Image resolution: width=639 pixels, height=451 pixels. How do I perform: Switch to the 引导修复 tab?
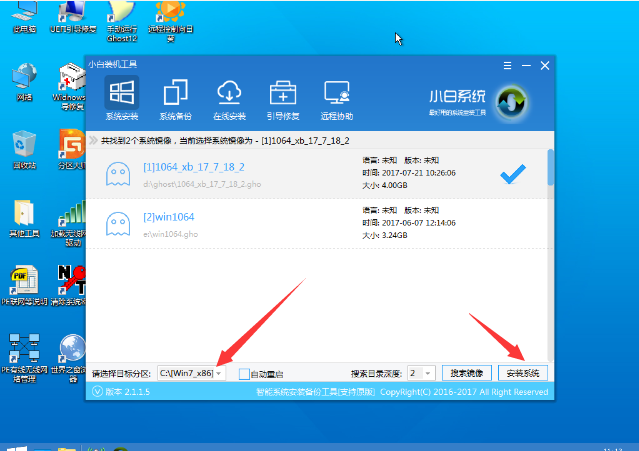(x=283, y=99)
